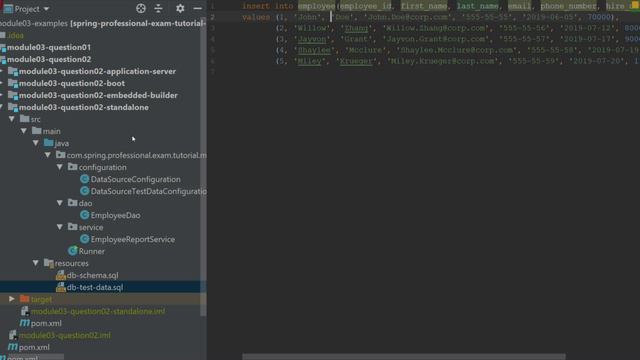Select module03-question02-embedded-builder folder
640x360 pixels.
point(98,95)
